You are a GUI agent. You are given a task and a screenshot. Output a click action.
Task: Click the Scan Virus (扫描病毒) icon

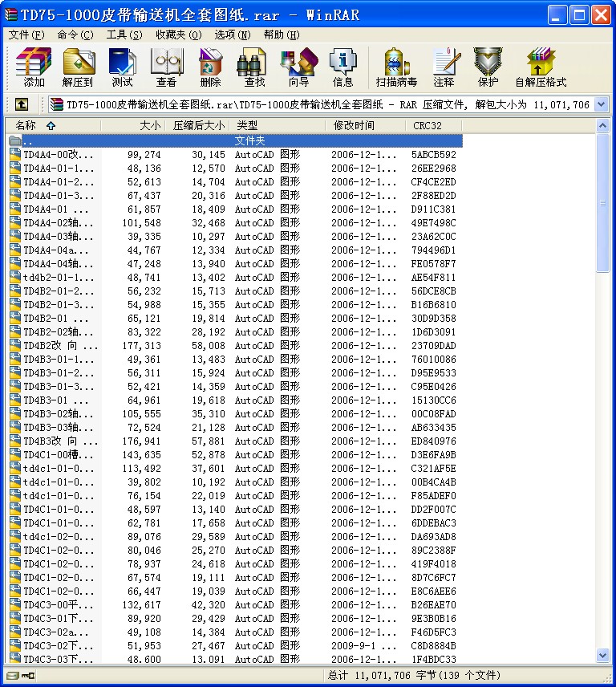(396, 67)
